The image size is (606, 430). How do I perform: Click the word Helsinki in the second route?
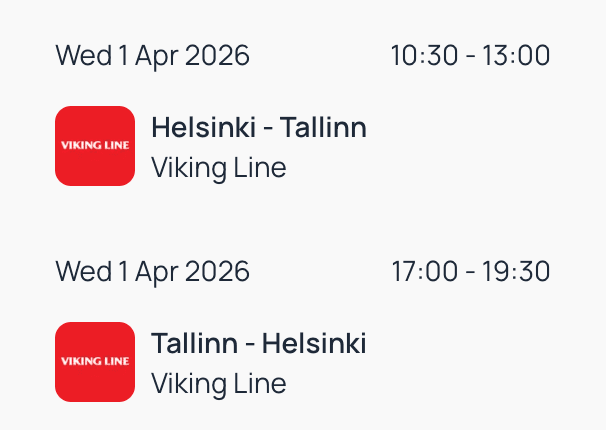coord(314,344)
